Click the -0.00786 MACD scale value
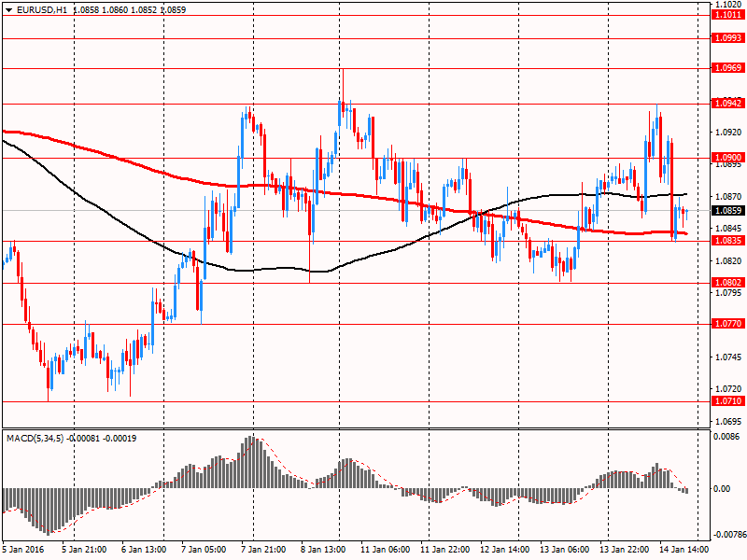Image resolution: width=747 pixels, height=560 pixels. point(727,536)
